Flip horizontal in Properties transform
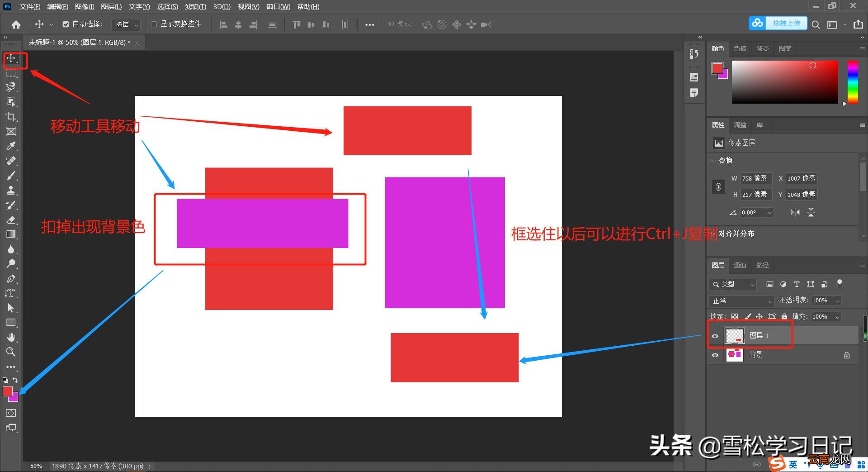The width and height of the screenshot is (868, 472). point(795,212)
